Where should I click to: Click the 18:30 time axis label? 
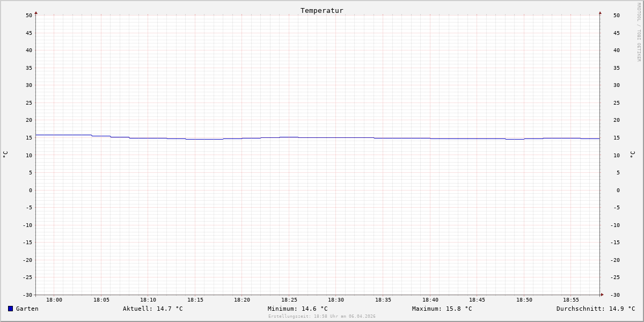click(x=336, y=299)
